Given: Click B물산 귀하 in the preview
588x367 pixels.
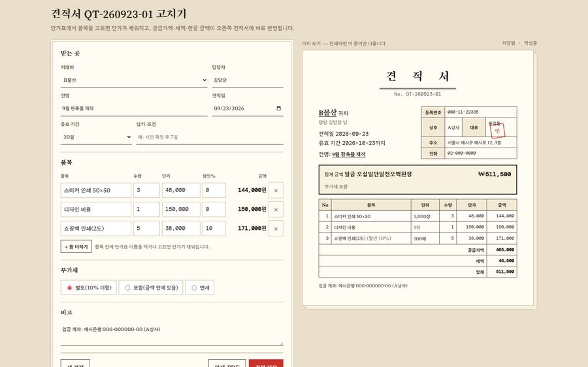Looking at the screenshot, I should click(333, 113).
